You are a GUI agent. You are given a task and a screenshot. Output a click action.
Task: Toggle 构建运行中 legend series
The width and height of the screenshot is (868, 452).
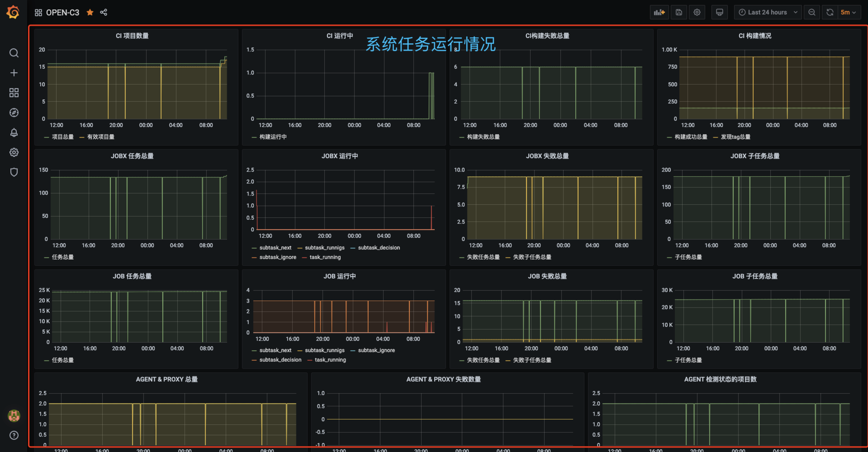[x=273, y=137]
